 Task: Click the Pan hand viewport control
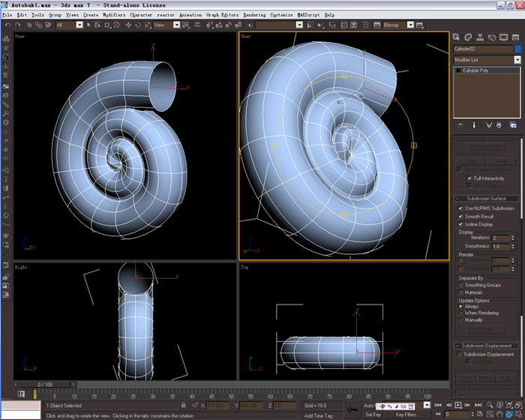coord(499,414)
